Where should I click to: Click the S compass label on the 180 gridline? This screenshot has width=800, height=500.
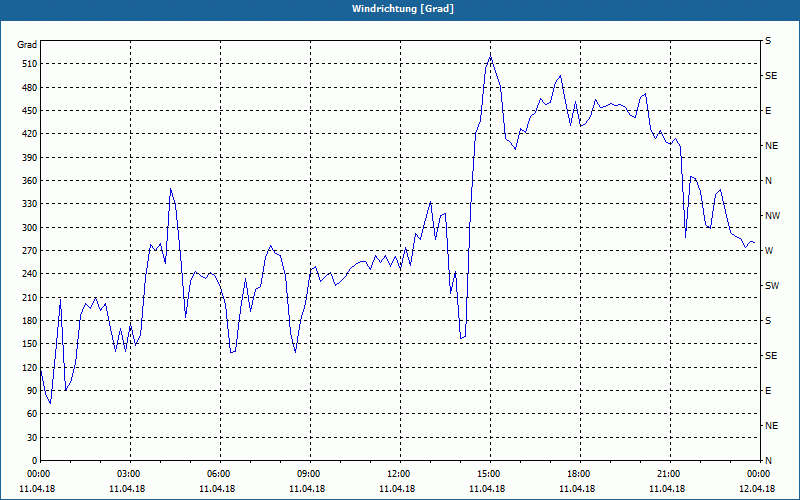pos(768,321)
